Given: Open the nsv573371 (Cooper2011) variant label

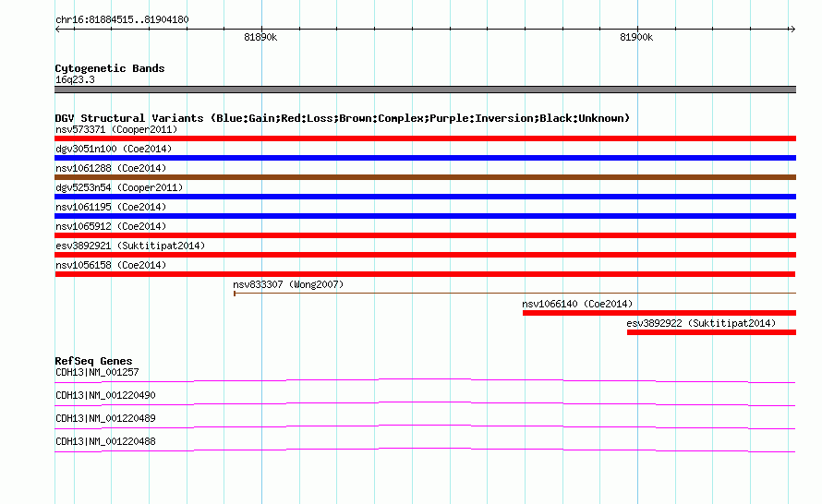Looking at the screenshot, I should (116, 129).
